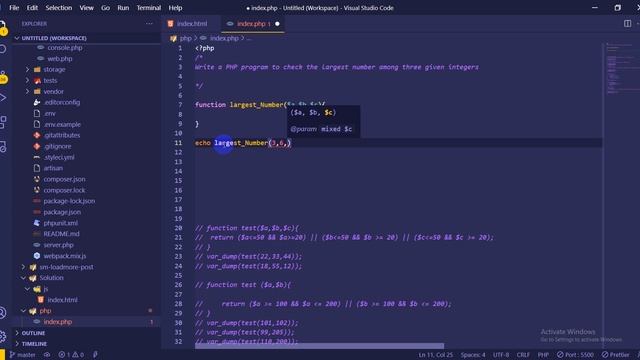Open composer.lock in the explorer
The width and height of the screenshot is (640, 360).
64,190
